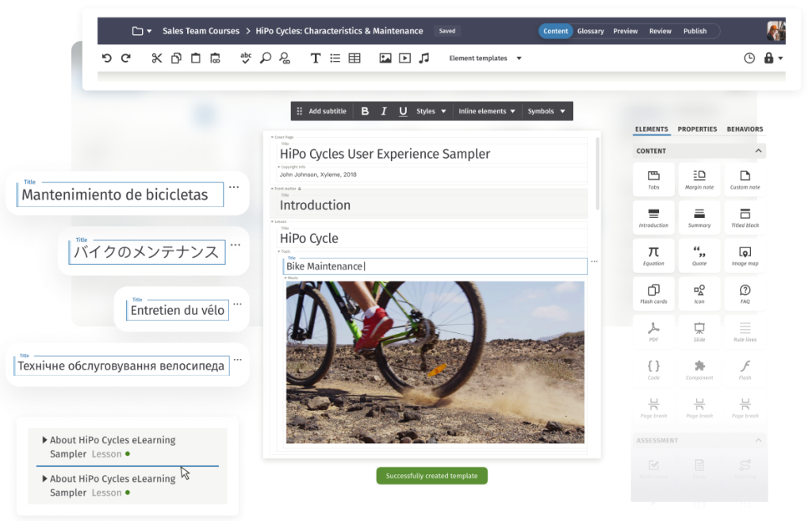812x521 pixels.
Task: Add a Quote element
Action: tap(699, 256)
